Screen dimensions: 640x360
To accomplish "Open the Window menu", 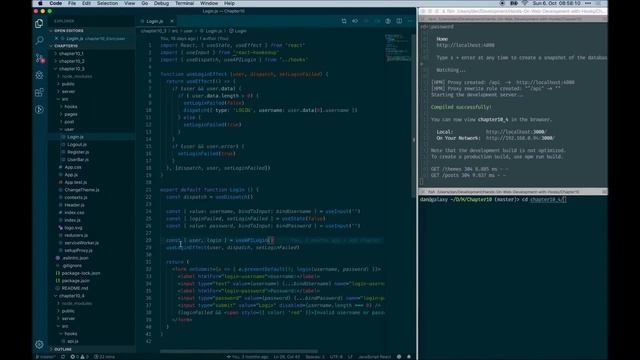I will (209, 3).
